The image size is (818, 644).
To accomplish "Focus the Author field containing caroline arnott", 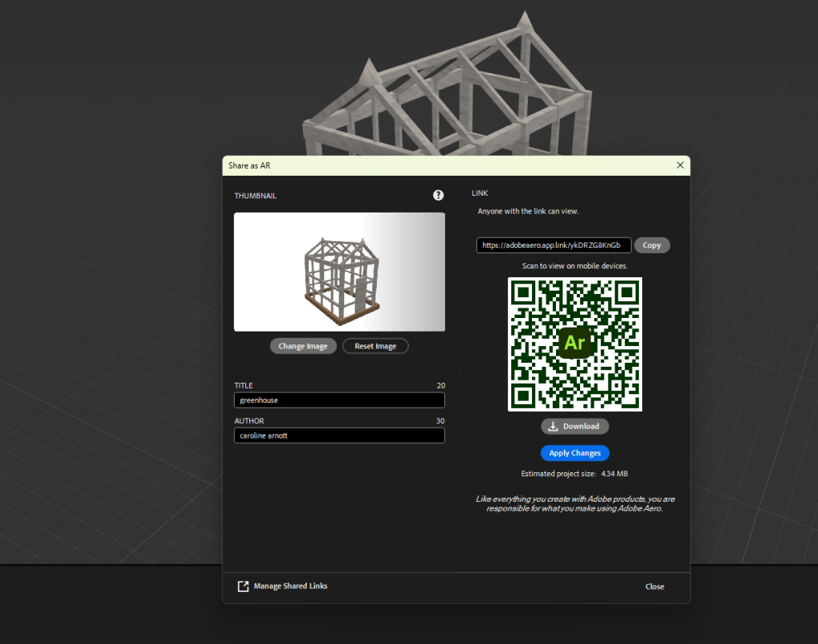I will (x=340, y=435).
